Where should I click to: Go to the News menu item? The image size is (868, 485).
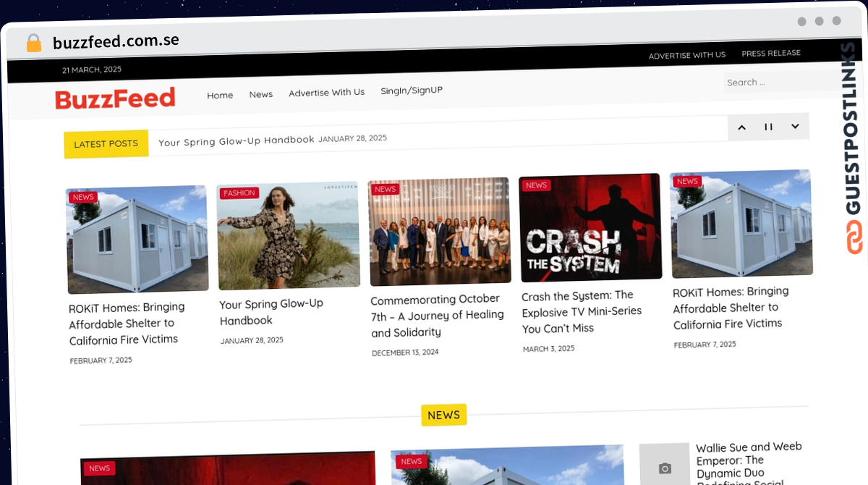point(261,94)
